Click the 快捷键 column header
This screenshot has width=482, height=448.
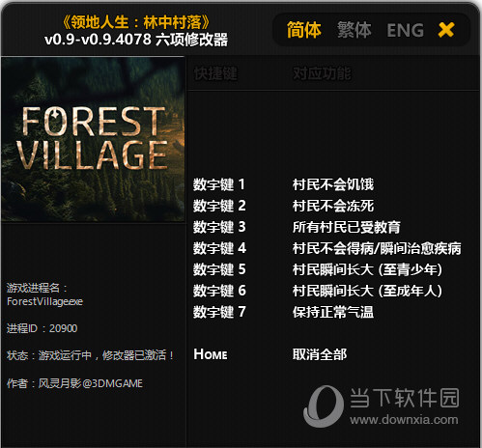pos(215,73)
